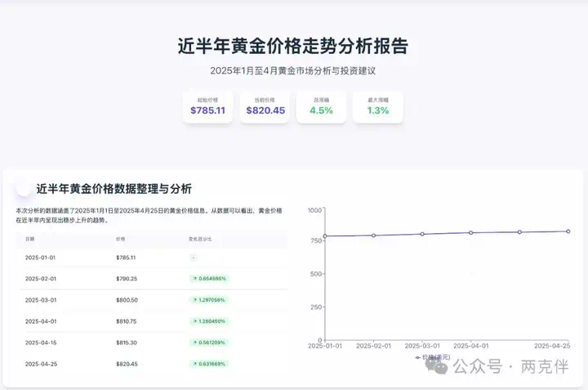This screenshot has width=588, height=390.
Task: Click the green change badge in 2025-02-01 row
Action: point(209,279)
